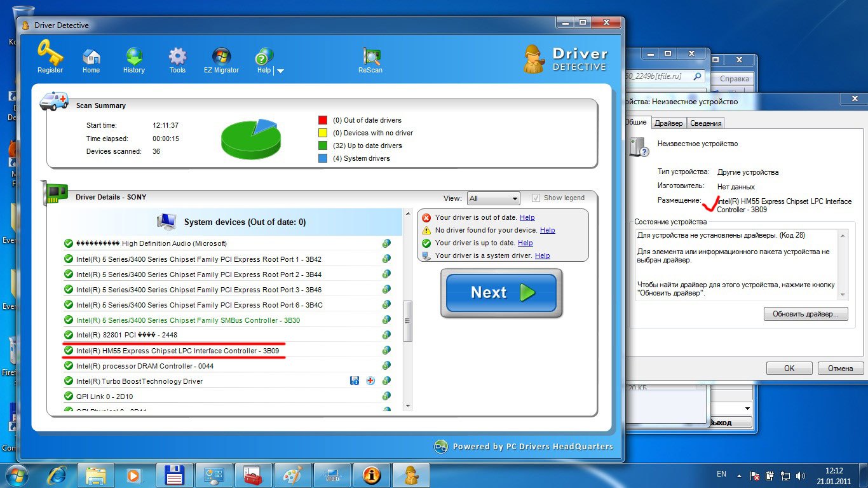Screen dimensions: 868x488
Task: Show hidden icons arrow in system tray
Action: tap(739, 475)
